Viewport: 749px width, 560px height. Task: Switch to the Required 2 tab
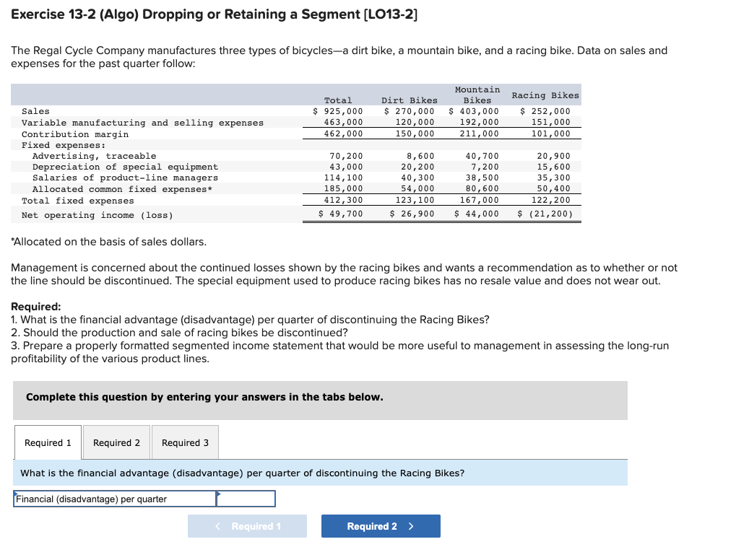pos(116,442)
